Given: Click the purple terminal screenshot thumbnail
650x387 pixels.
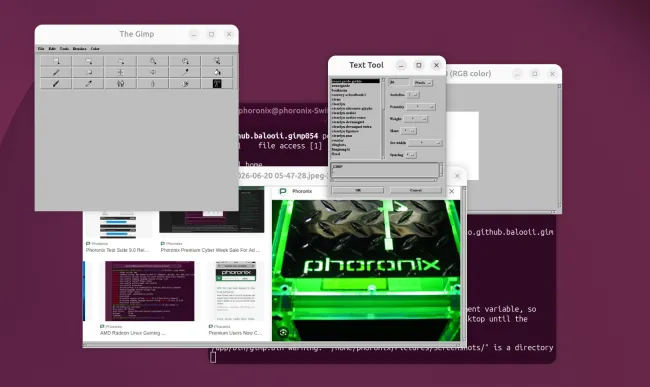Looking at the screenshot, I should (x=150, y=291).
